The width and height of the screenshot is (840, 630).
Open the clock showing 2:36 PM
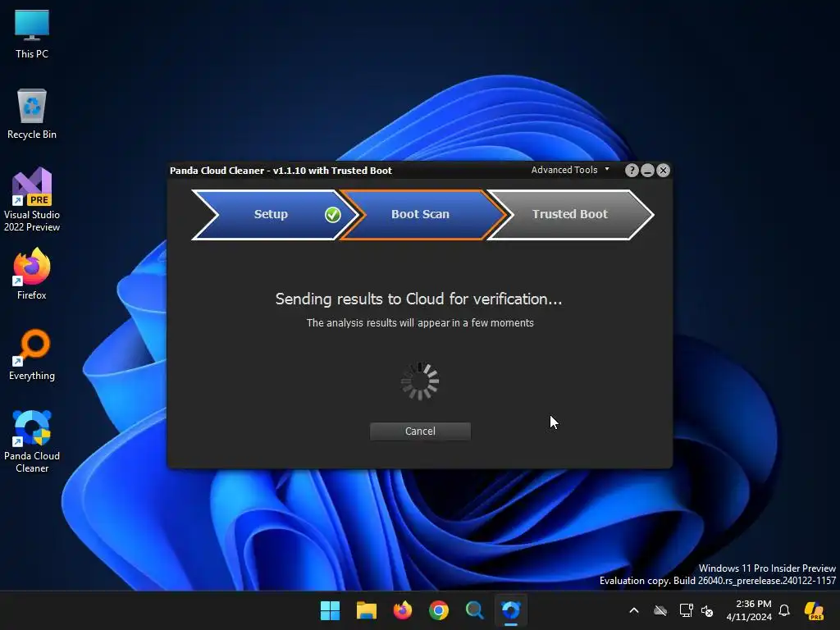pos(749,610)
